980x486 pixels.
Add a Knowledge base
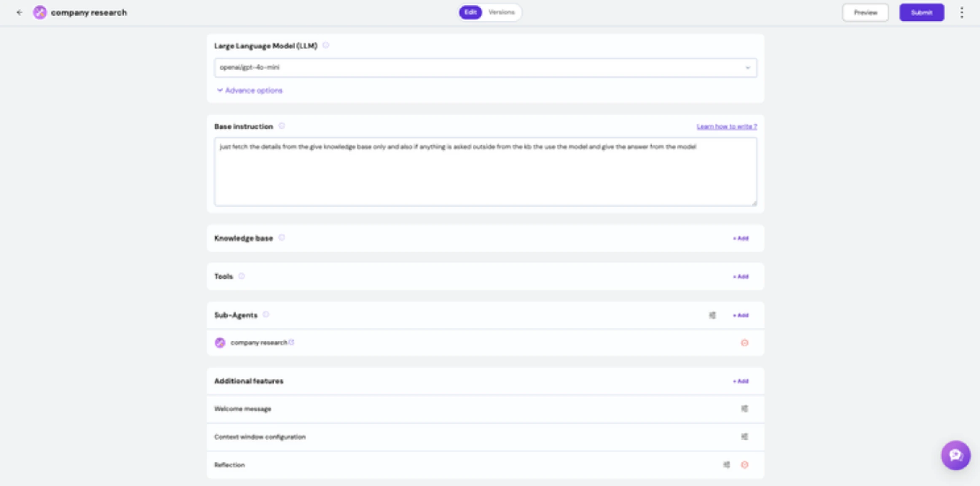(x=741, y=238)
